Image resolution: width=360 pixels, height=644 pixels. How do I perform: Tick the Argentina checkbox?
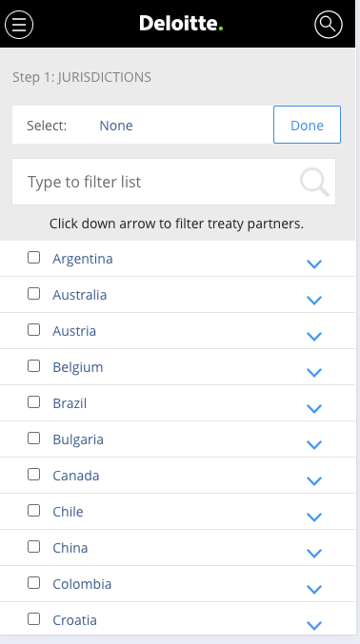[x=33, y=258]
